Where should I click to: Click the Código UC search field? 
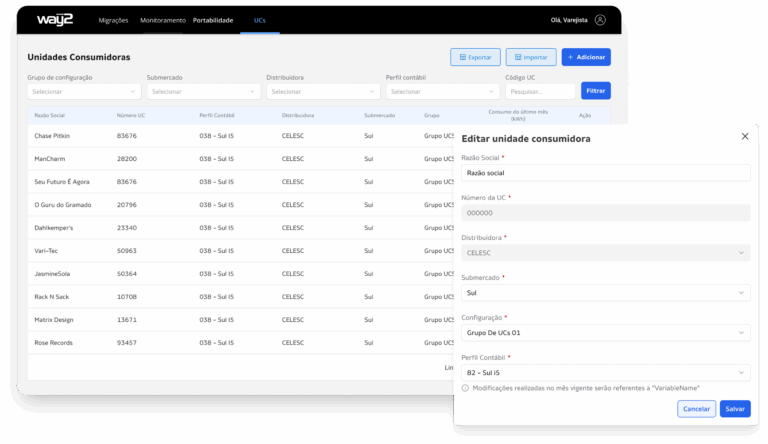coord(540,91)
